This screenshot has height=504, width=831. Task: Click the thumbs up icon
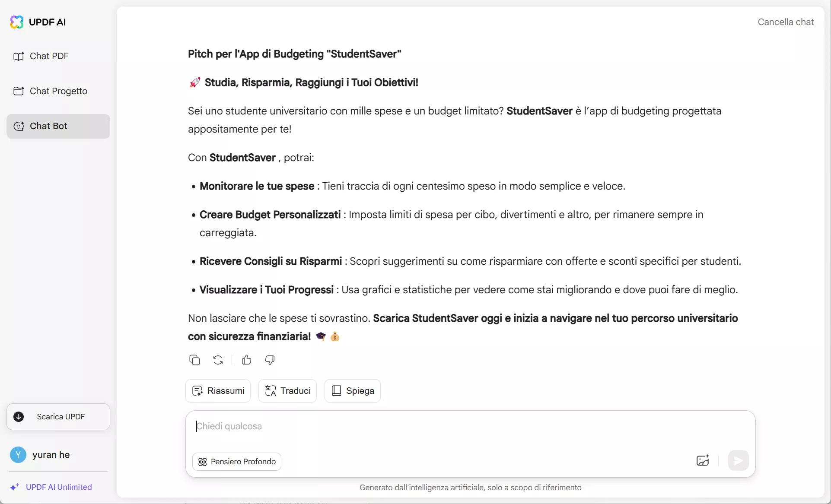246,360
